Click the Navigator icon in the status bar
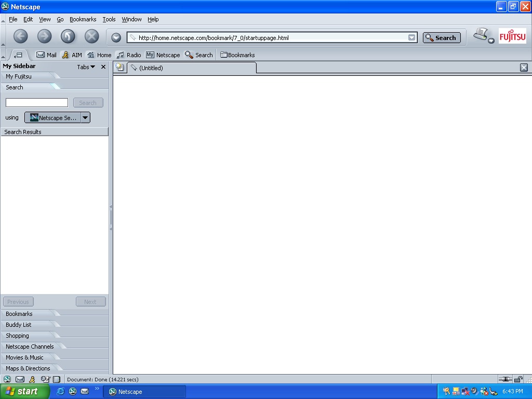Image resolution: width=532 pixels, height=399 pixels. pyautogui.click(x=7, y=379)
